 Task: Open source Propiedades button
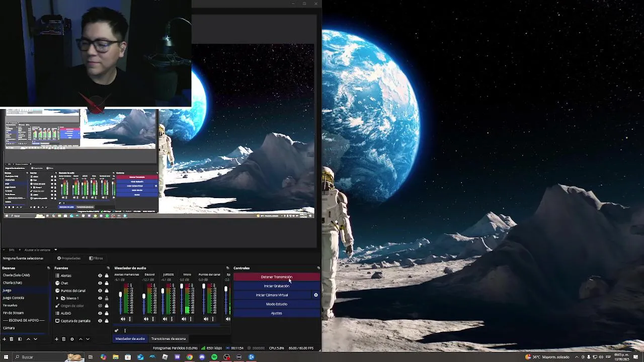coord(69,258)
